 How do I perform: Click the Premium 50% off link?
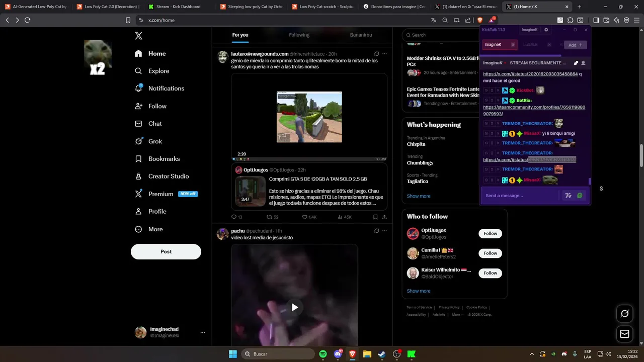[167, 194]
